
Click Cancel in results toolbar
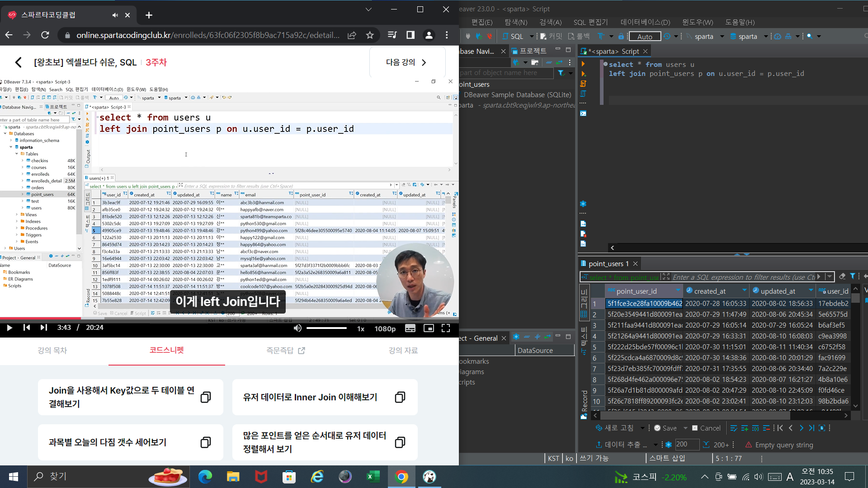[706, 428]
